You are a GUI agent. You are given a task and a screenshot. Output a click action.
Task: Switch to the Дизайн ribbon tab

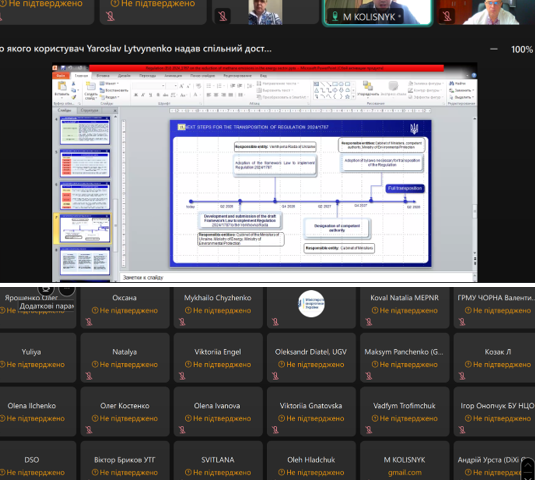pyautogui.click(x=124, y=75)
